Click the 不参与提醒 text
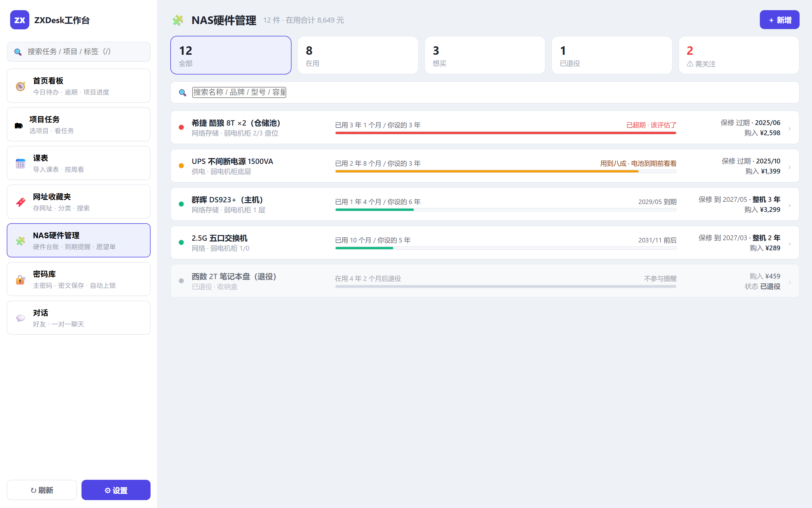812x508 pixels. (x=660, y=279)
